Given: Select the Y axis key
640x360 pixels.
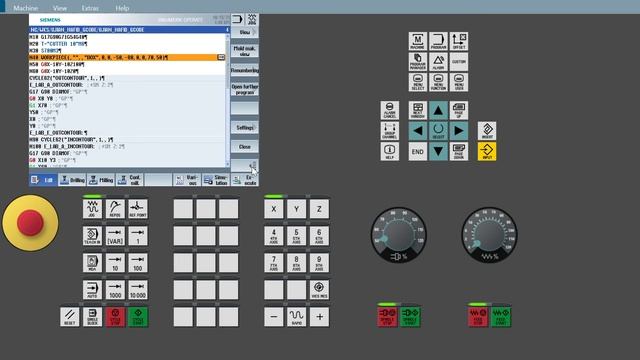Looking at the screenshot, I should point(296,209).
